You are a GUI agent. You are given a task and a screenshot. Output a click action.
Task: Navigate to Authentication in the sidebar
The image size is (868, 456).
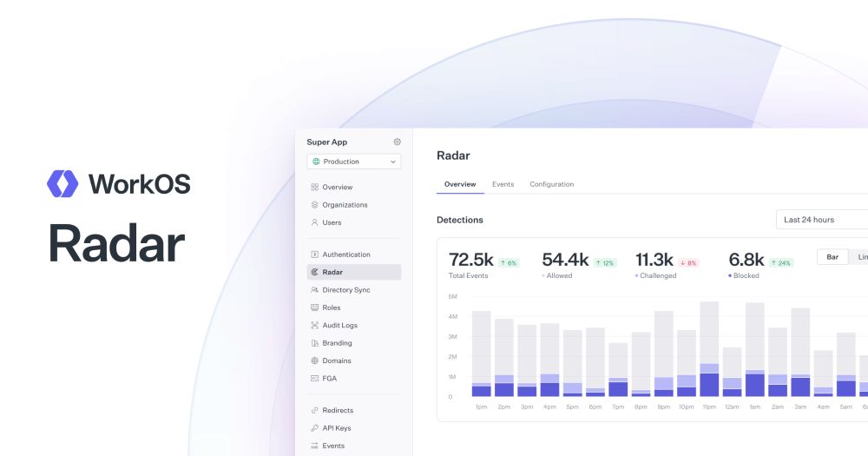pyautogui.click(x=346, y=254)
